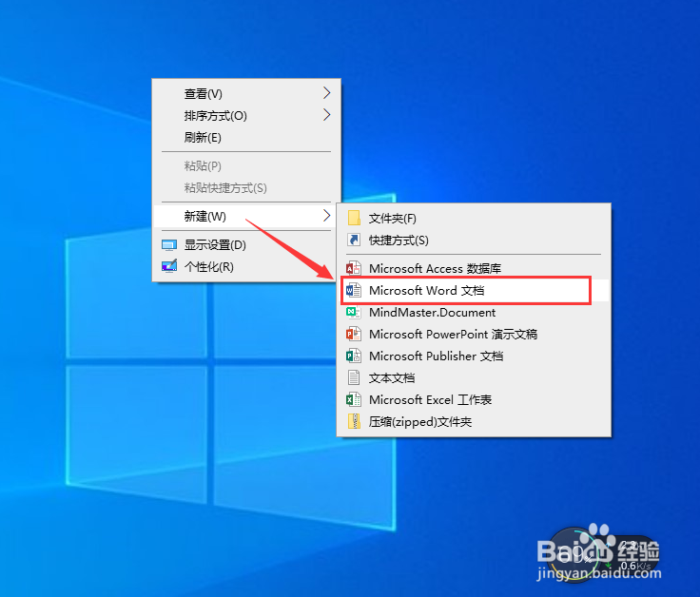
Task: Select the greyed-out 粘贴快捷方式(S) entry
Action: [246, 188]
